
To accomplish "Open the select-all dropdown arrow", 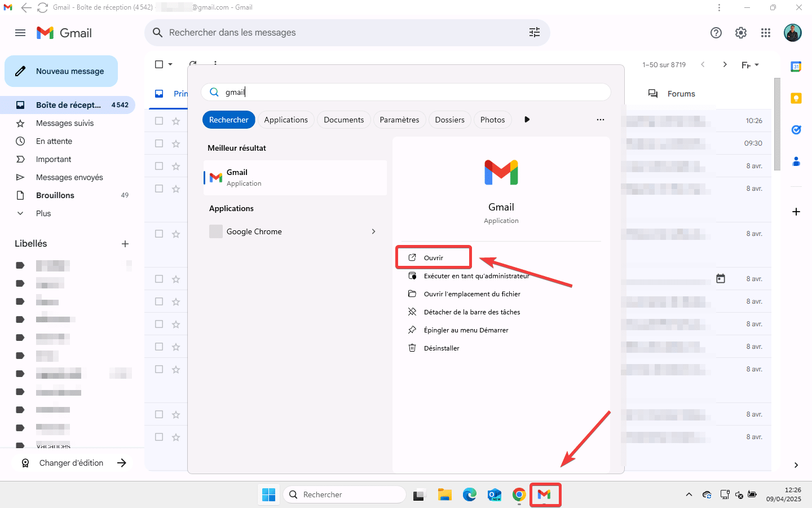I will click(x=170, y=64).
